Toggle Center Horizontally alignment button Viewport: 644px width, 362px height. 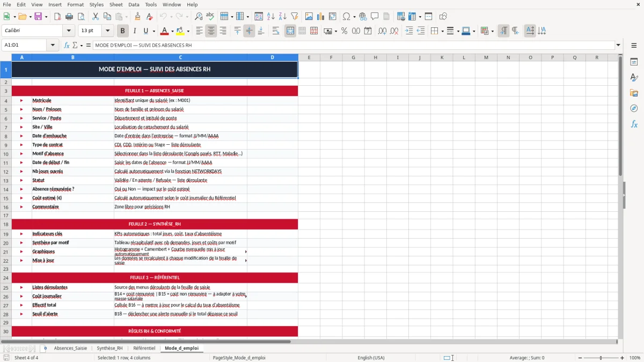pyautogui.click(x=211, y=31)
